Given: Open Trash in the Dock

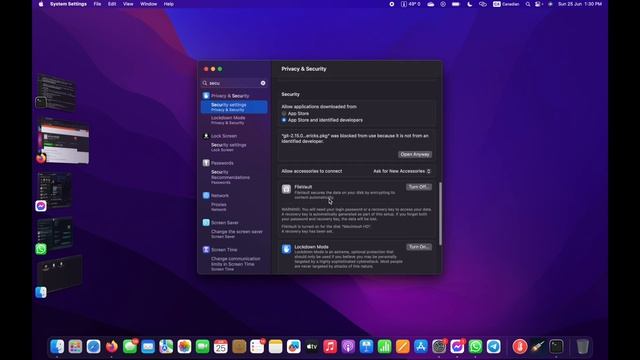Looking at the screenshot, I should [582, 347].
